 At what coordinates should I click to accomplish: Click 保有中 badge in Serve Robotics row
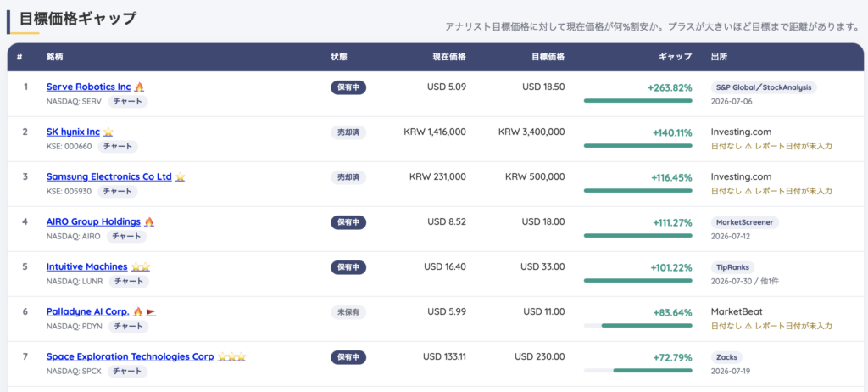click(348, 87)
